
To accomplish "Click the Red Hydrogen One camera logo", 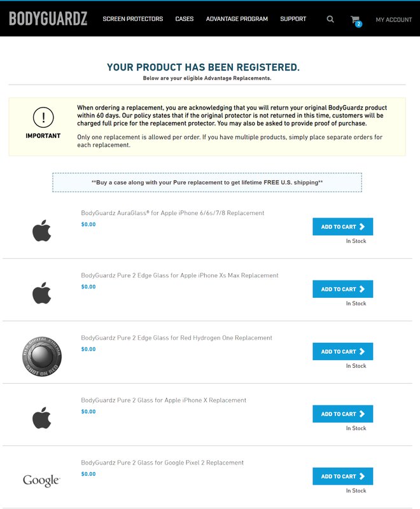I will (x=42, y=356).
